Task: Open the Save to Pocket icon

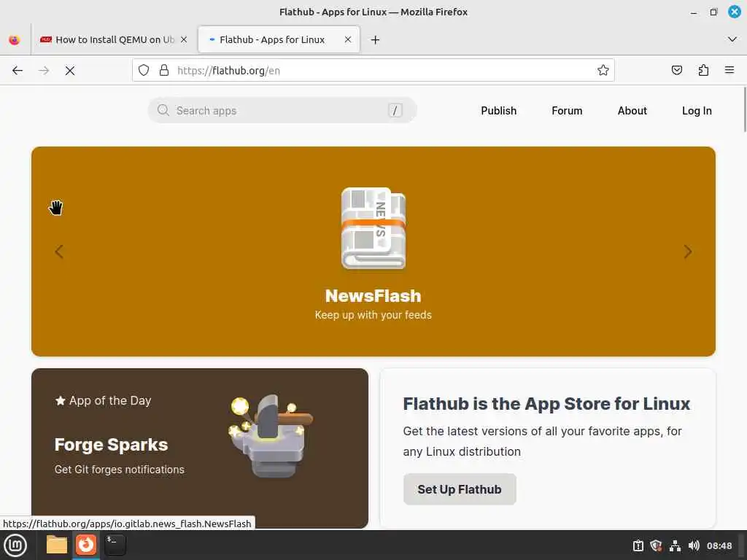Action: tap(676, 71)
